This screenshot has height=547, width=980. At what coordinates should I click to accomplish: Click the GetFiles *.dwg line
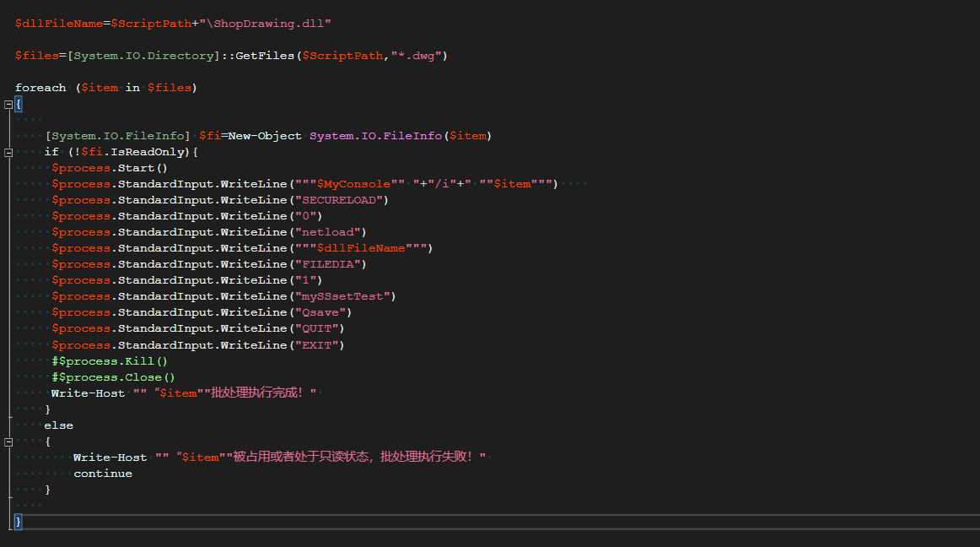click(231, 56)
